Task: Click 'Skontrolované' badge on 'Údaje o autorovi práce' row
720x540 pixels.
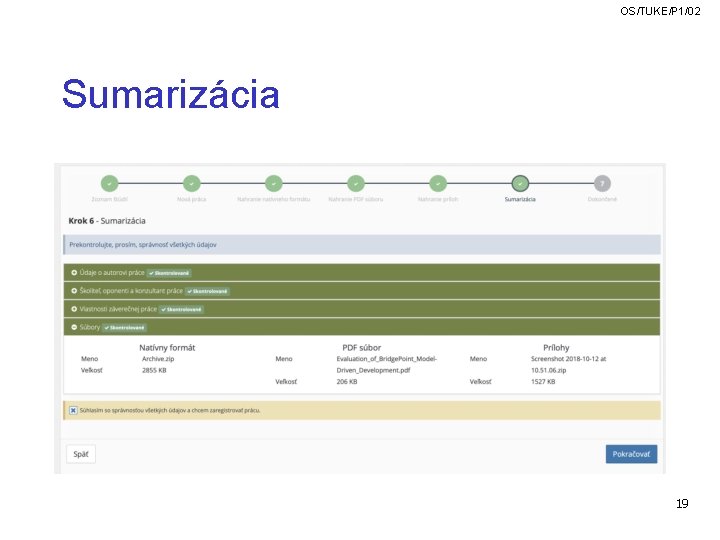Action: pos(169,273)
